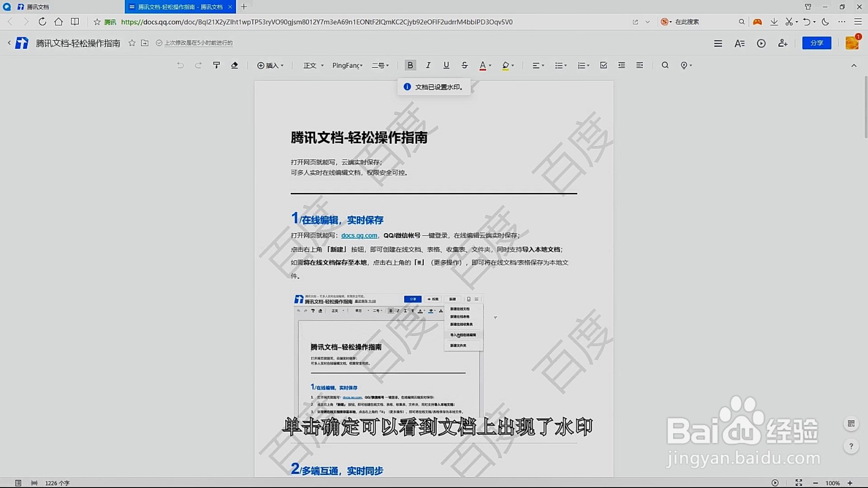Click the embedded screenshot image in document
Image resolution: width=868 pixels, height=488 pixels.
[388, 355]
